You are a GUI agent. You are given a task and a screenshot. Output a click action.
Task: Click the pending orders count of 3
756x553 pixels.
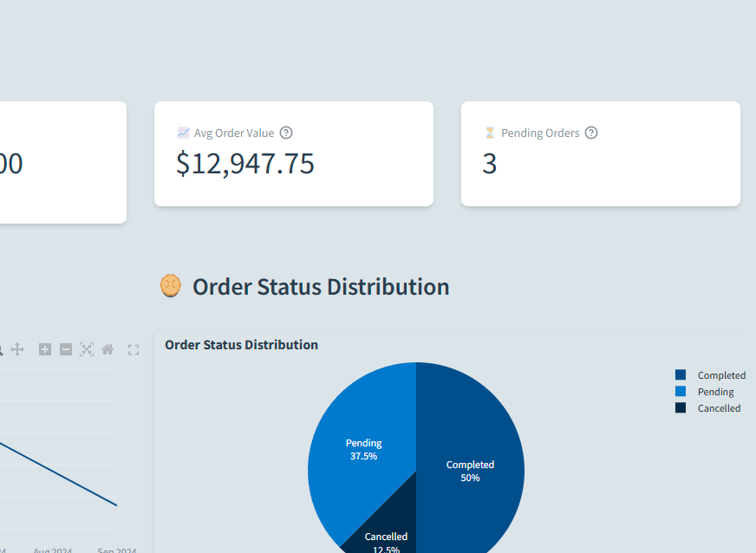coord(490,163)
